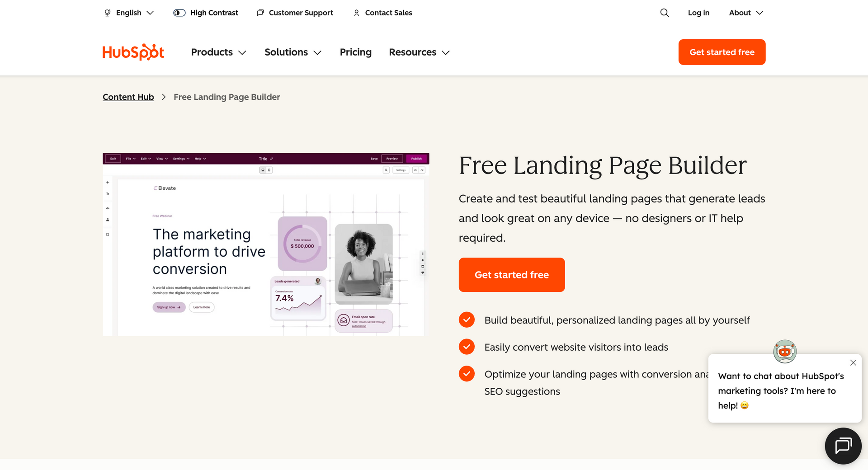Screen dimensions: 868x470
Task: Close the chat prompt popup
Action: tap(853, 362)
